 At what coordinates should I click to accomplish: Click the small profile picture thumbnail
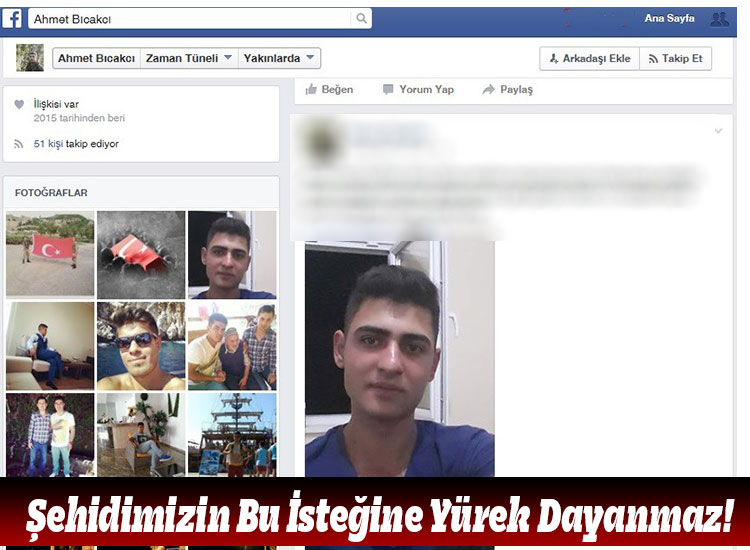(x=30, y=58)
